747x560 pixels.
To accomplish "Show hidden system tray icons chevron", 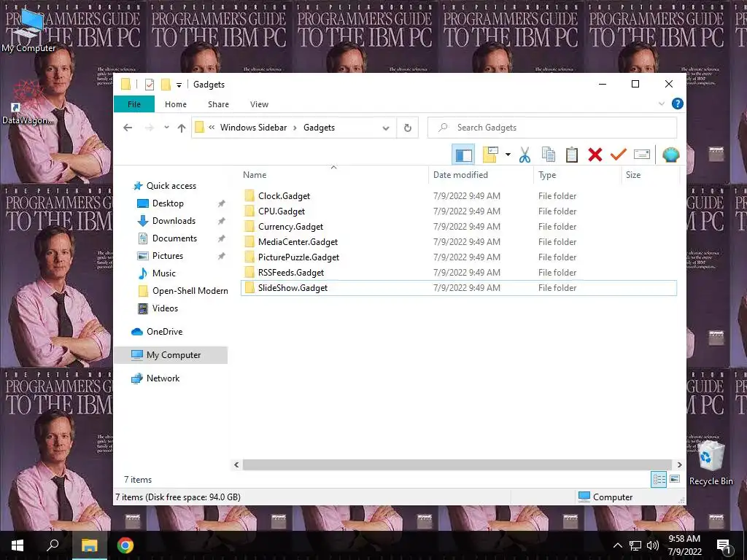I will click(x=617, y=545).
